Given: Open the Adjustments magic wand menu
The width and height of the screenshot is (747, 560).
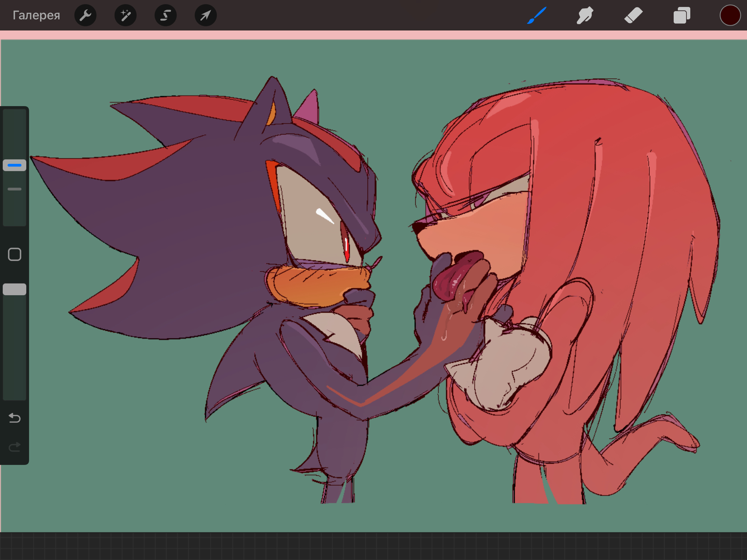Looking at the screenshot, I should (x=125, y=15).
